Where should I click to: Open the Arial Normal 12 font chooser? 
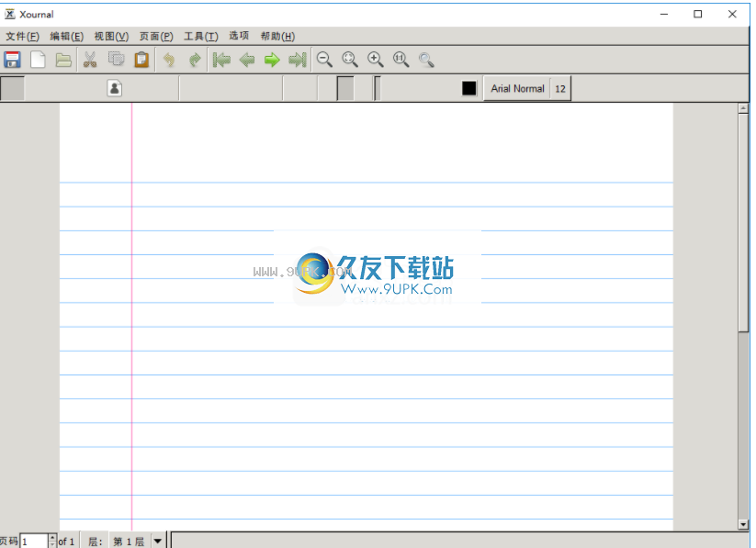point(527,89)
